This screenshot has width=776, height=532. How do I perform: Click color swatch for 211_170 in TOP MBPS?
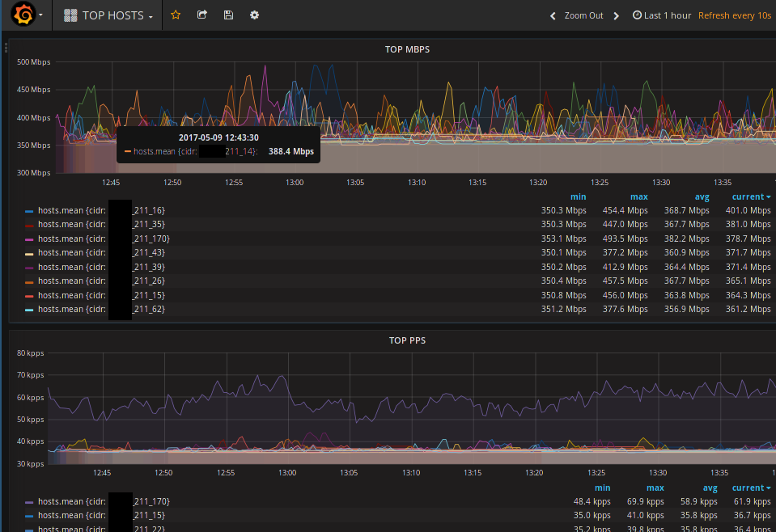pyautogui.click(x=29, y=239)
